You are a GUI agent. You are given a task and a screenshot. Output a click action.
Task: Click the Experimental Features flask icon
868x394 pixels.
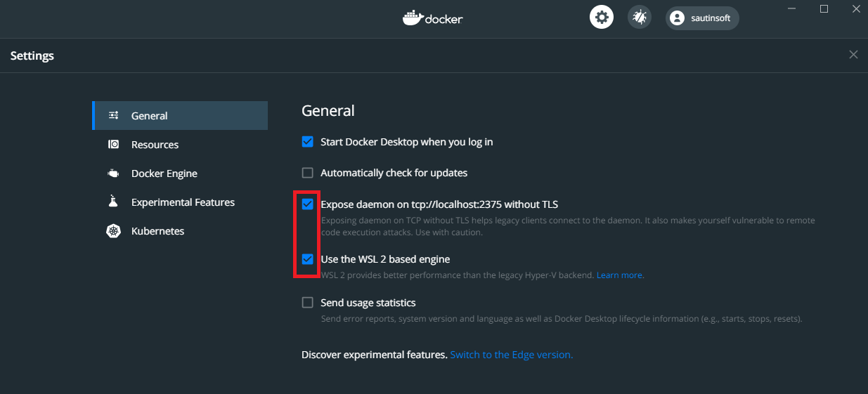[113, 202]
